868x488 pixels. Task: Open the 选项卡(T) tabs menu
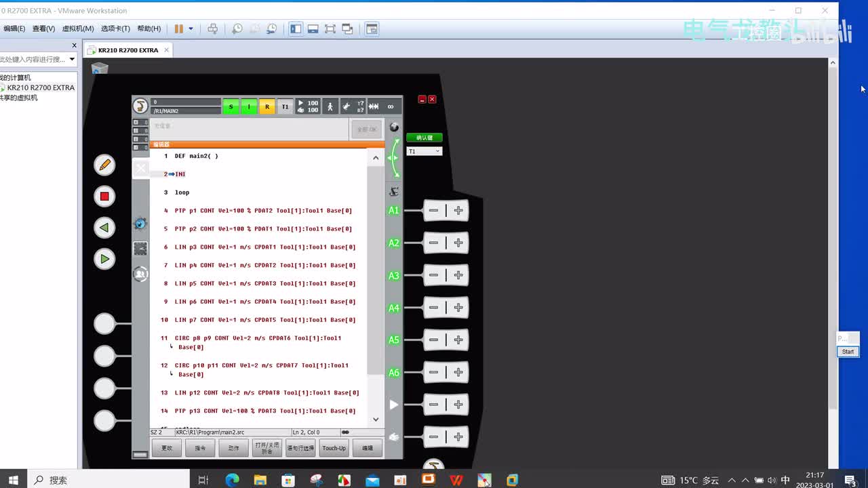click(x=115, y=28)
